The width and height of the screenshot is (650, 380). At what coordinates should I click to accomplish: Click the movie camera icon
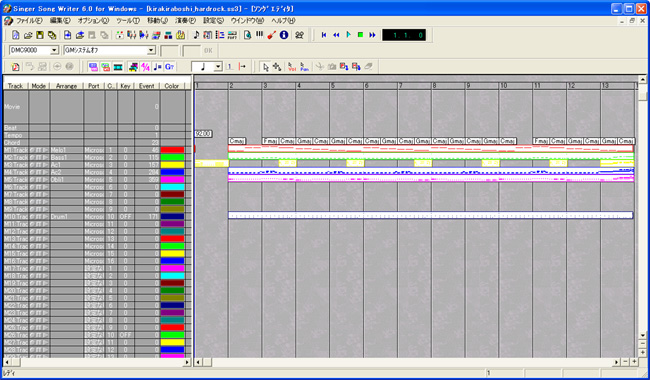[x=299, y=35]
